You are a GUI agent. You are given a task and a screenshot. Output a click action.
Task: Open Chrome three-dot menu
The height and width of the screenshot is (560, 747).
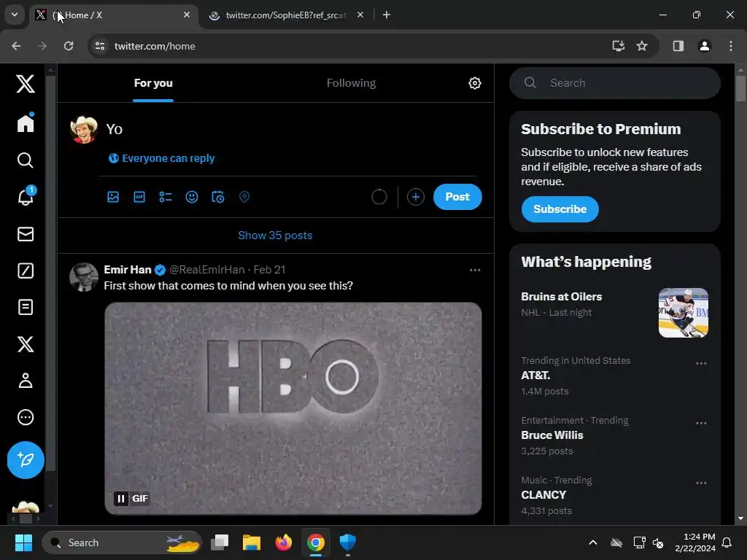[x=730, y=46]
